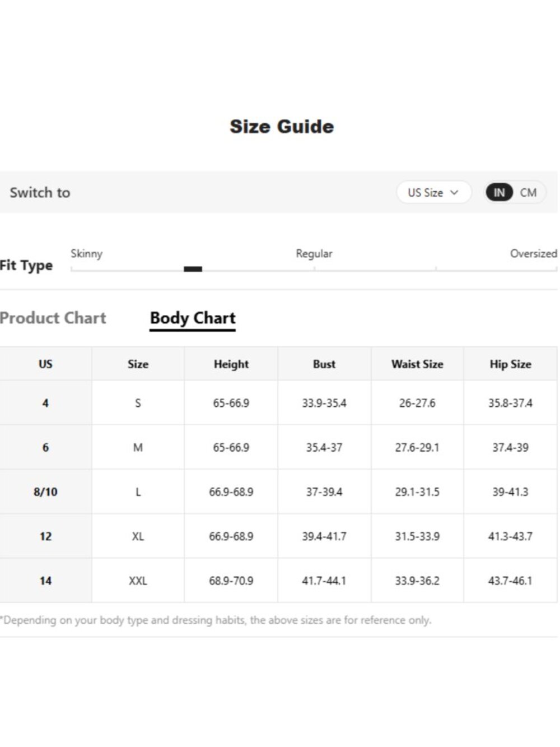
Task: Click height 65-66.9 in S row
Action: click(x=231, y=402)
